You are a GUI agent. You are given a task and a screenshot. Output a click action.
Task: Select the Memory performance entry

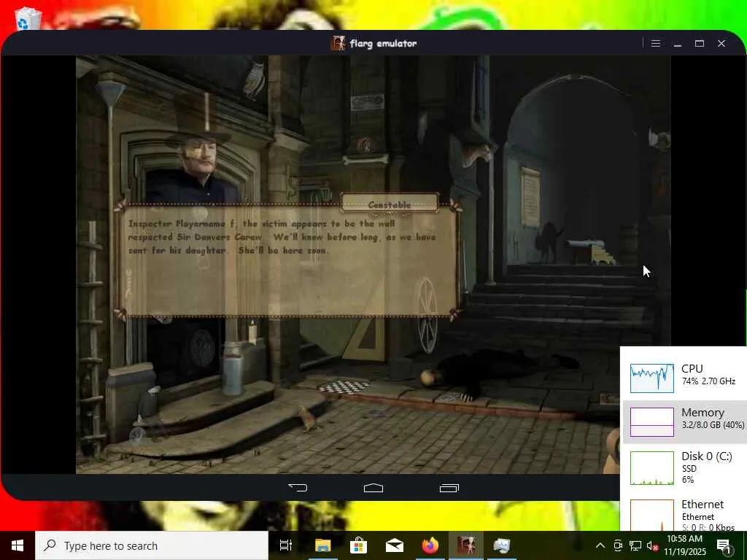[684, 422]
